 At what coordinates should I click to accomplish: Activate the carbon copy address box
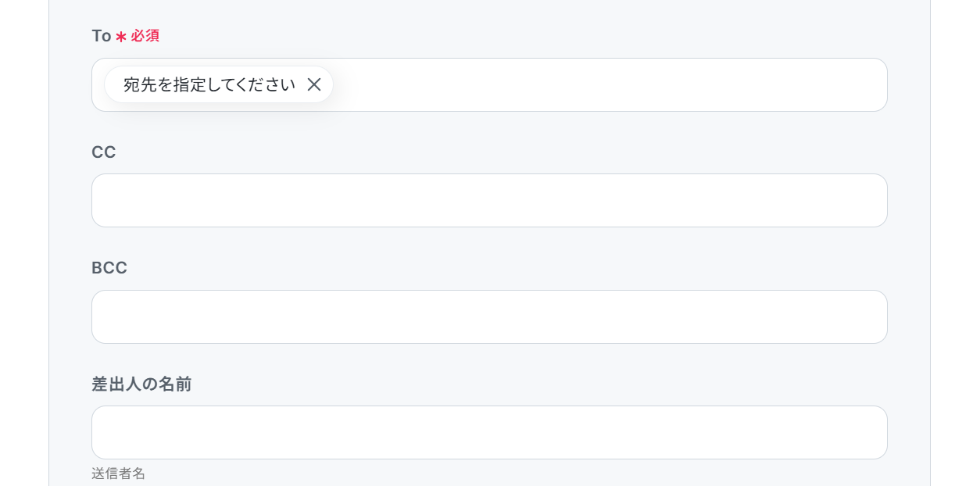click(489, 201)
